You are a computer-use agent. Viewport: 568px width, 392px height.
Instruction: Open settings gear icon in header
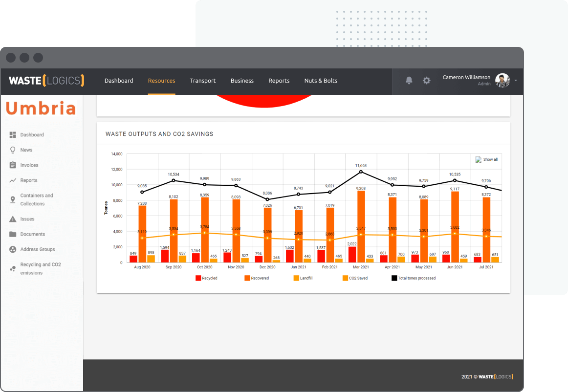[427, 81]
